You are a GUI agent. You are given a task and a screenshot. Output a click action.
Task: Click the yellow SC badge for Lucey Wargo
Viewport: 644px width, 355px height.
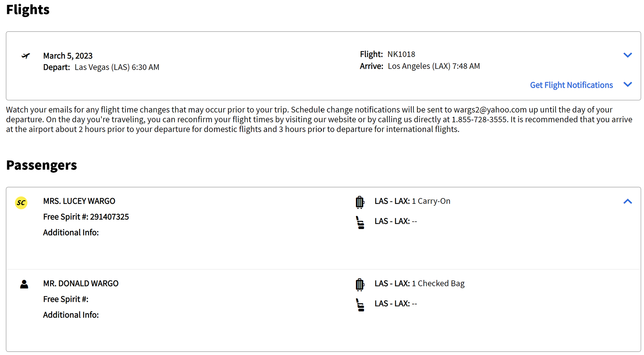tap(21, 203)
